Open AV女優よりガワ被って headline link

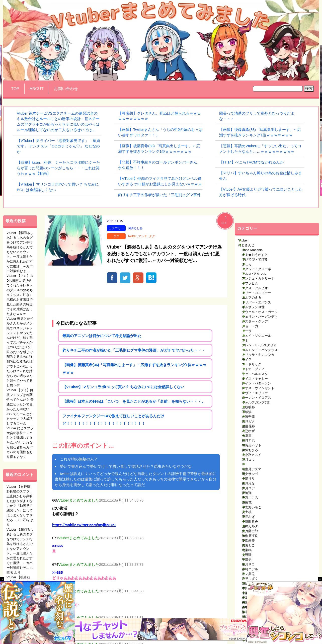[261, 192]
